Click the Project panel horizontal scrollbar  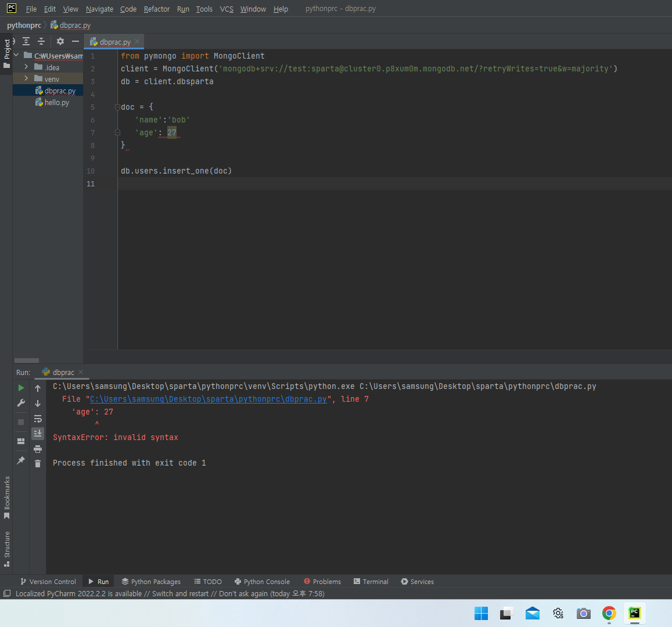[27, 361]
